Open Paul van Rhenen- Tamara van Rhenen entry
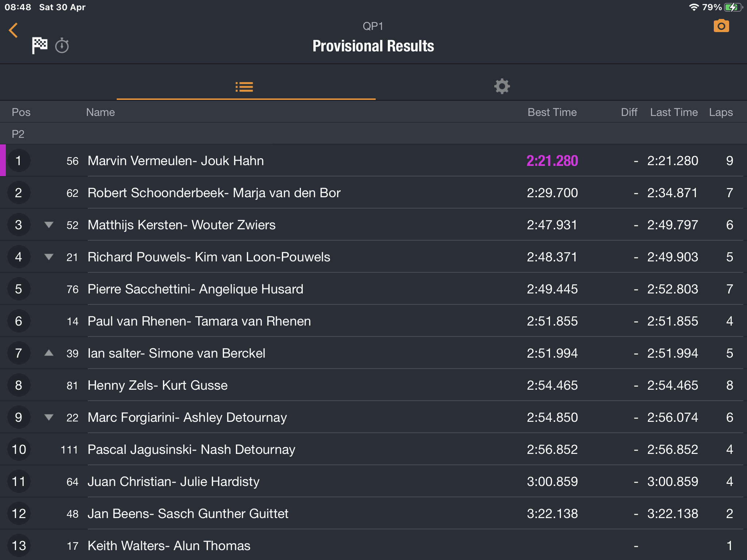Viewport: 747px width, 560px height. click(x=373, y=321)
